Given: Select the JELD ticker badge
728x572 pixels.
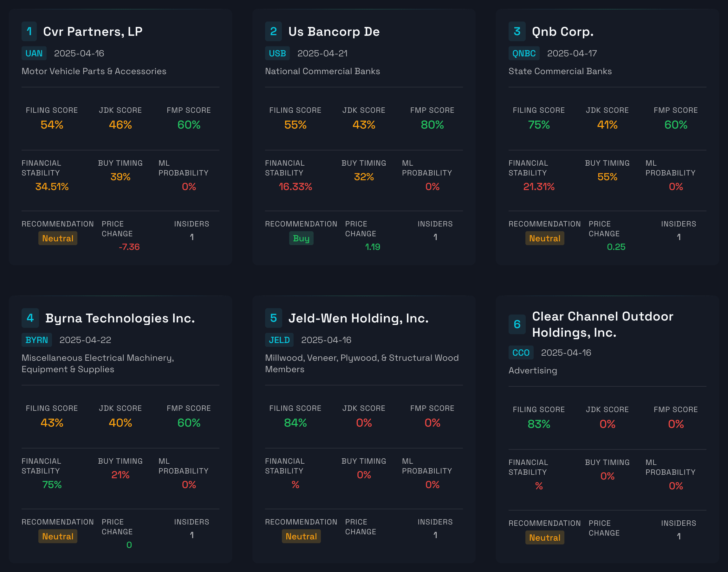Looking at the screenshot, I should coord(279,340).
